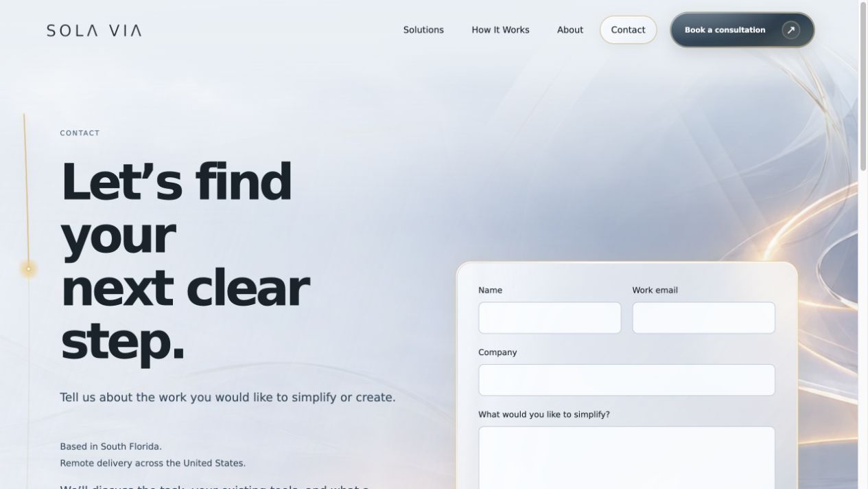Focus the What would you like to simplify textarea

pos(626,458)
